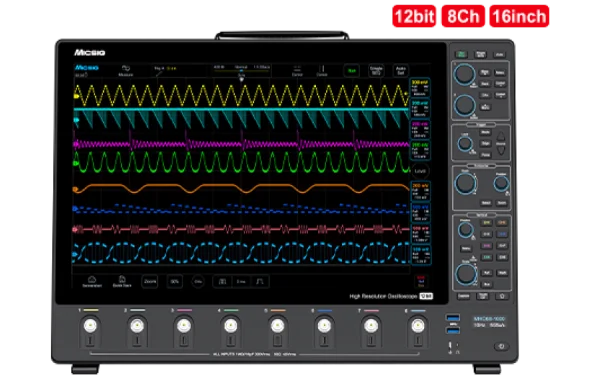Open the yellow channel 1 info box
Screen dimensions: 600x380
[x=420, y=88]
